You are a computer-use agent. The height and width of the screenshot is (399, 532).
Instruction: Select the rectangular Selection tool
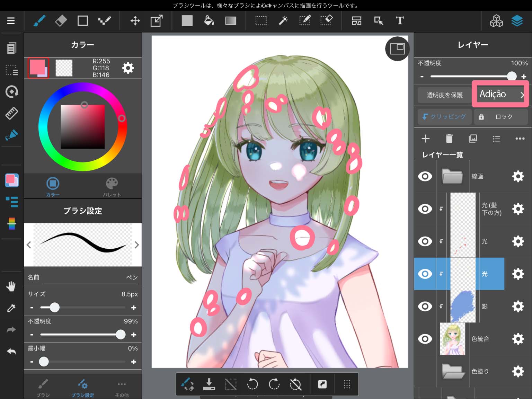tap(261, 21)
